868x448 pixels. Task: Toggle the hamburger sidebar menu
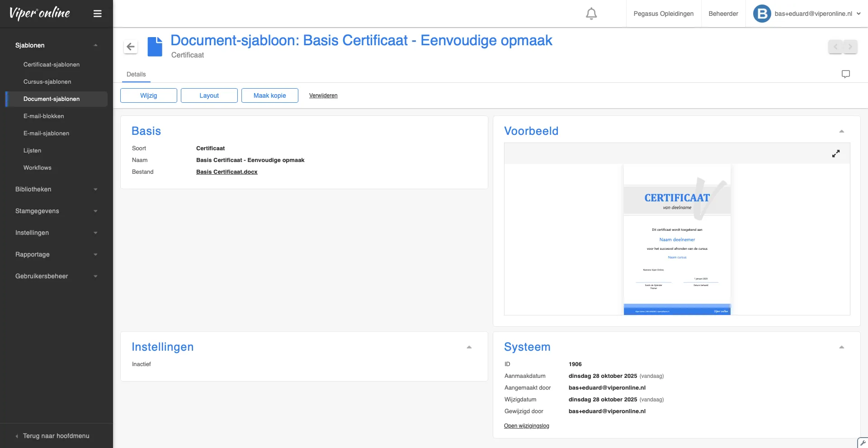click(97, 14)
